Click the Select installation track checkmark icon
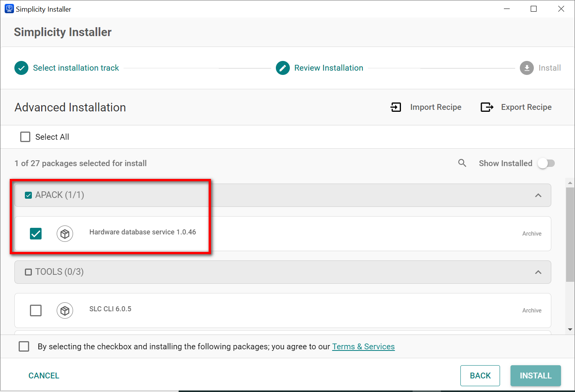The height and width of the screenshot is (392, 575). 21,68
